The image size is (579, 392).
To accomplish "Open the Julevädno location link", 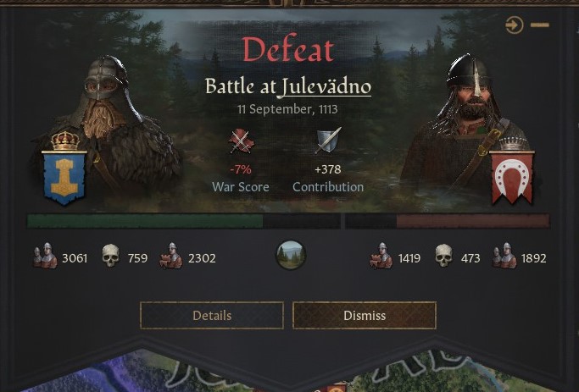I will point(324,87).
